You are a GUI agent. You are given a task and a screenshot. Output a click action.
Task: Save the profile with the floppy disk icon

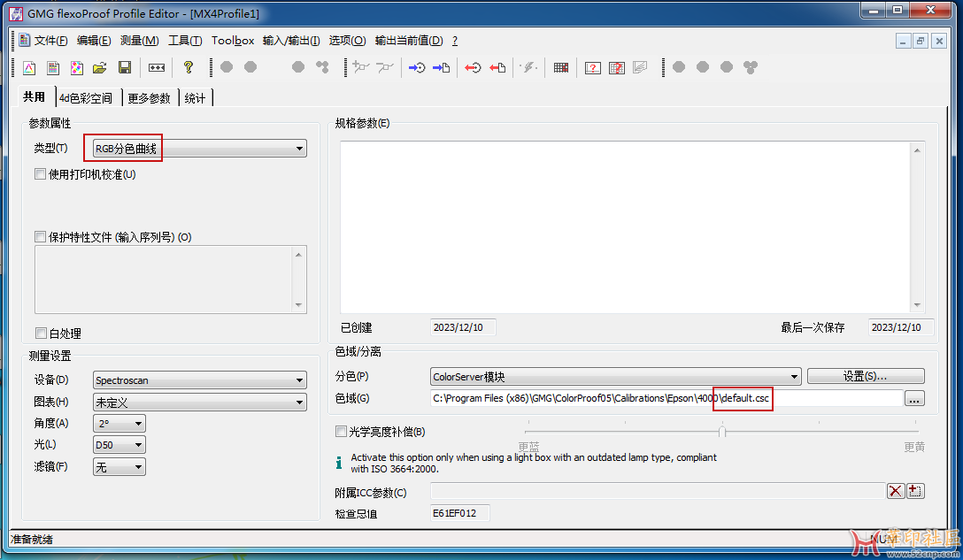pyautogui.click(x=125, y=67)
